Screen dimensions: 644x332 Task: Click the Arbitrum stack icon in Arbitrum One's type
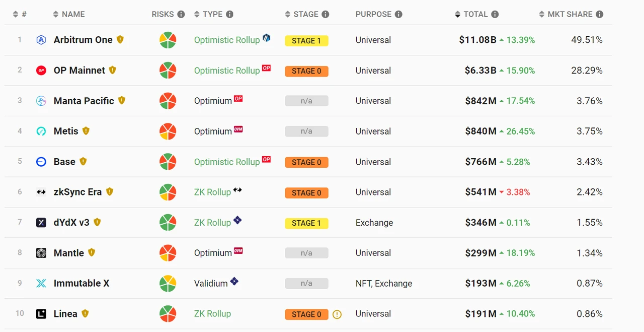267,37
